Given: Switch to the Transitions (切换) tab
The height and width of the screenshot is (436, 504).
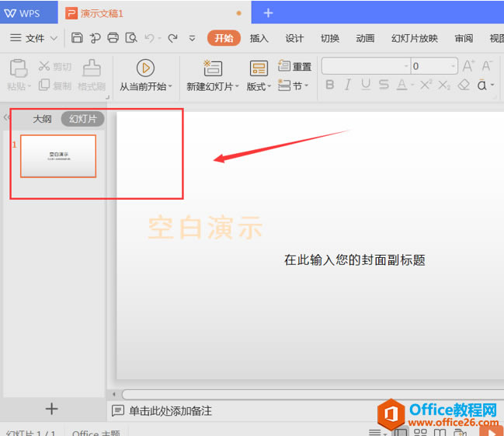Looking at the screenshot, I should (x=330, y=38).
